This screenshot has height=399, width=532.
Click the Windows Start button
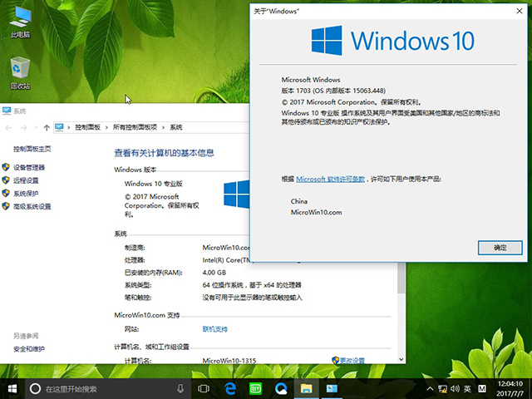tap(12, 388)
